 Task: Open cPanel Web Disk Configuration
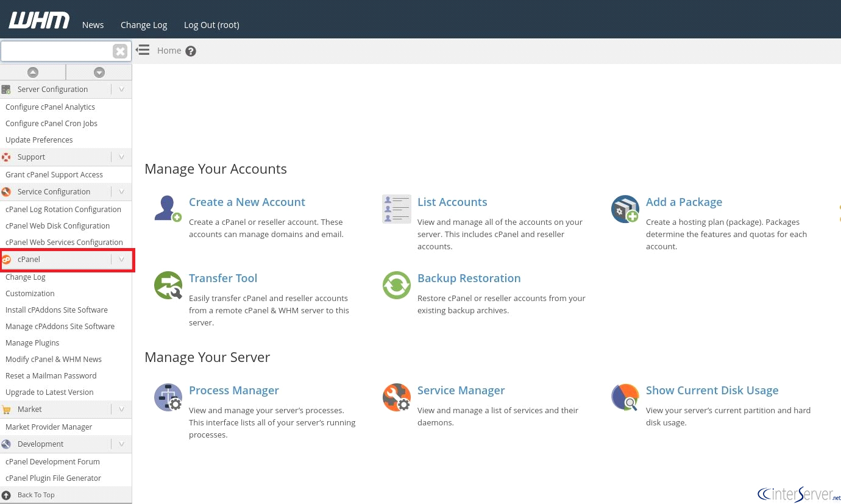click(x=58, y=226)
